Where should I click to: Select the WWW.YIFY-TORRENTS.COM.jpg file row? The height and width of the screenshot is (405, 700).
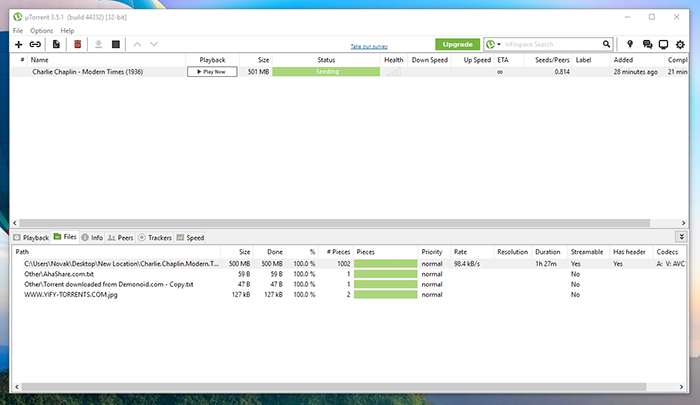pos(348,295)
